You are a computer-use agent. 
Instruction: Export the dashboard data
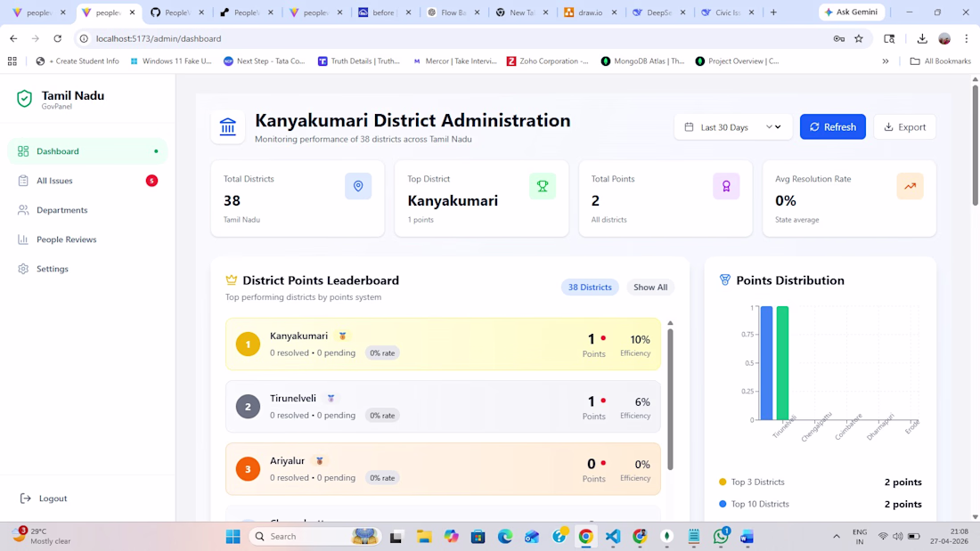point(904,126)
